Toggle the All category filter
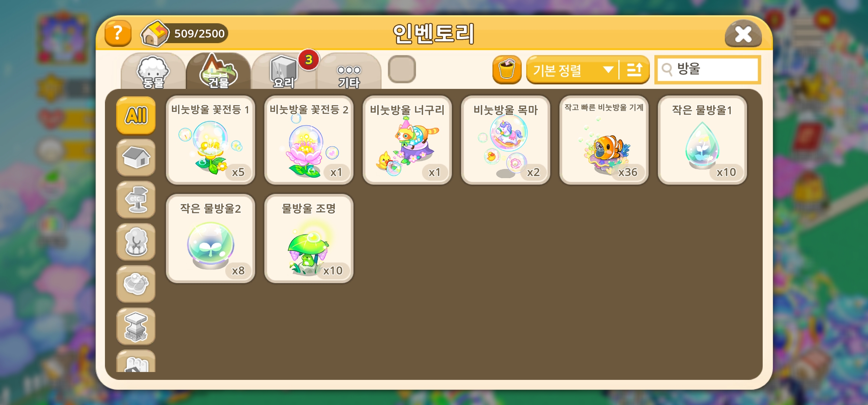868x405 pixels. click(x=136, y=115)
